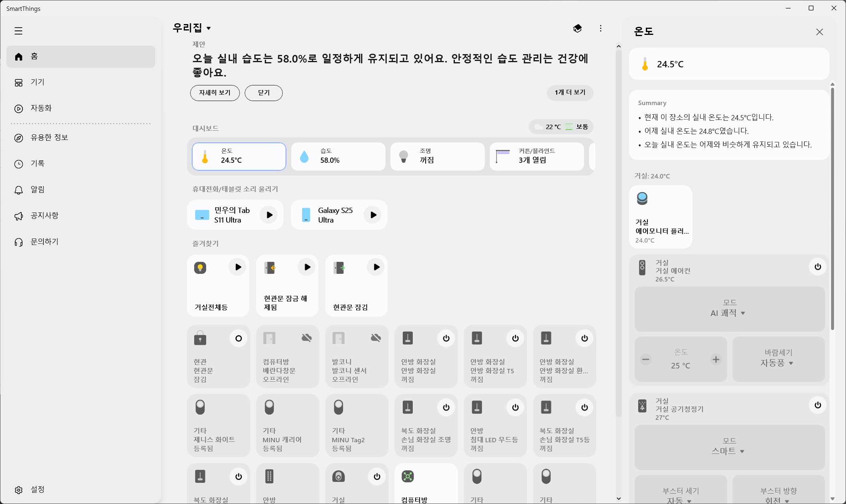Go to 기기 in the sidebar
846x504 pixels.
click(37, 82)
